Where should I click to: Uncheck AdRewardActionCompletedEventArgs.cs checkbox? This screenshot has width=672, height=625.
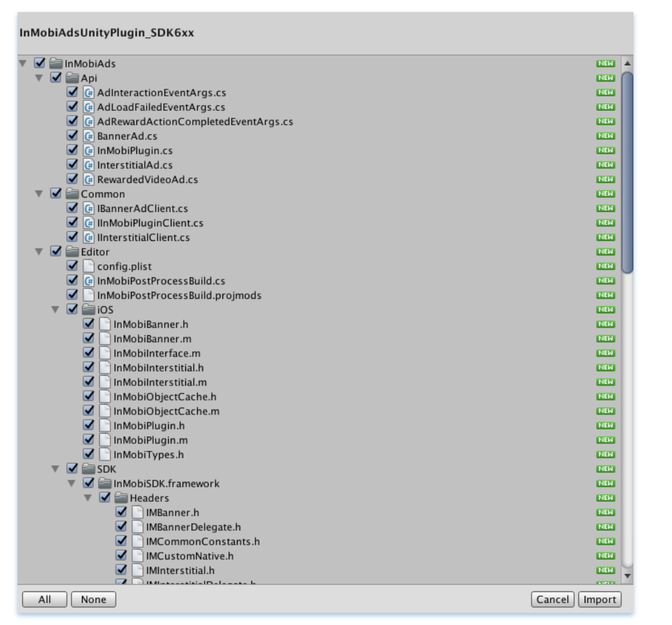click(72, 121)
